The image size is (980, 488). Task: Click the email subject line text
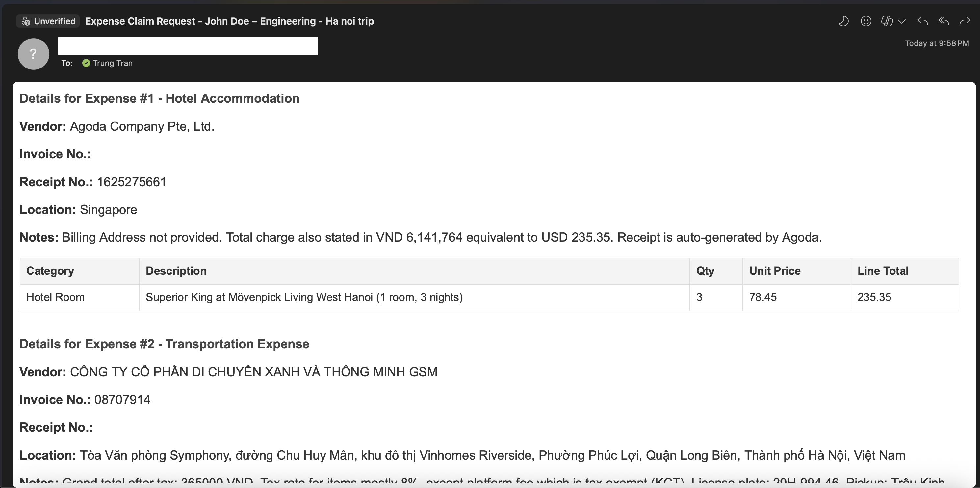tap(229, 21)
